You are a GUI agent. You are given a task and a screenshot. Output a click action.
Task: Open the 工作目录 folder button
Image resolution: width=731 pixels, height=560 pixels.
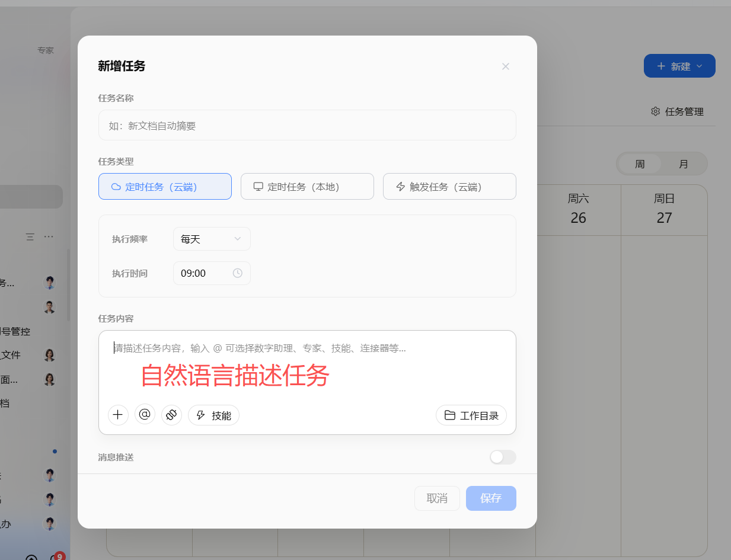point(471,415)
